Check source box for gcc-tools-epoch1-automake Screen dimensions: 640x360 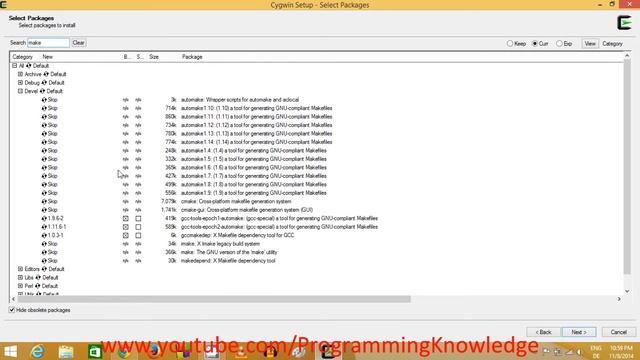(138, 218)
